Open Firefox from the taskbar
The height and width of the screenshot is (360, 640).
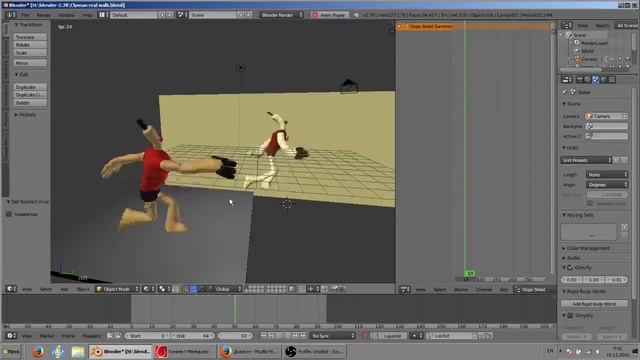pyautogui.click(x=38, y=351)
